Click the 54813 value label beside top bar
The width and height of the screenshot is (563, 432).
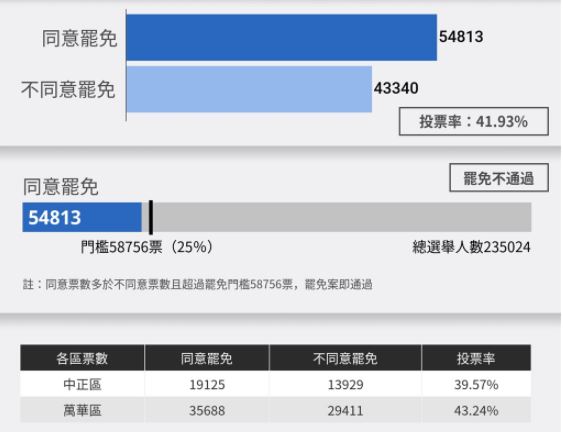point(461,37)
